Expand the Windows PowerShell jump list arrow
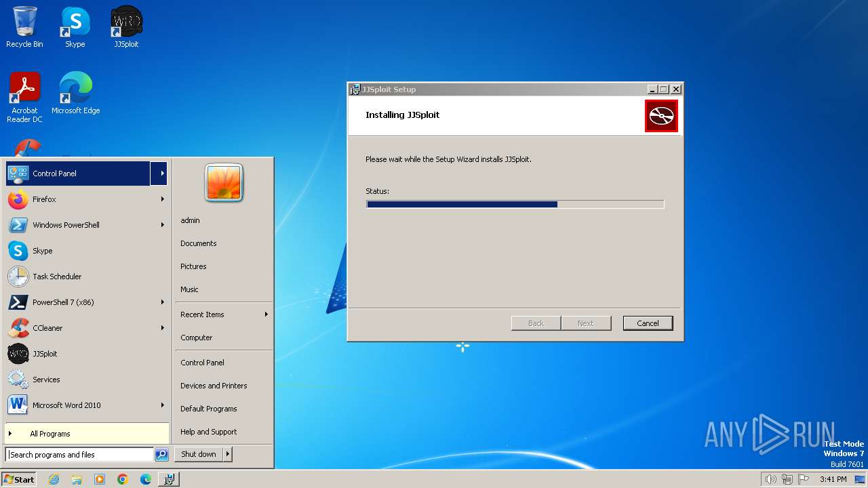Image resolution: width=868 pixels, height=488 pixels. tap(162, 225)
